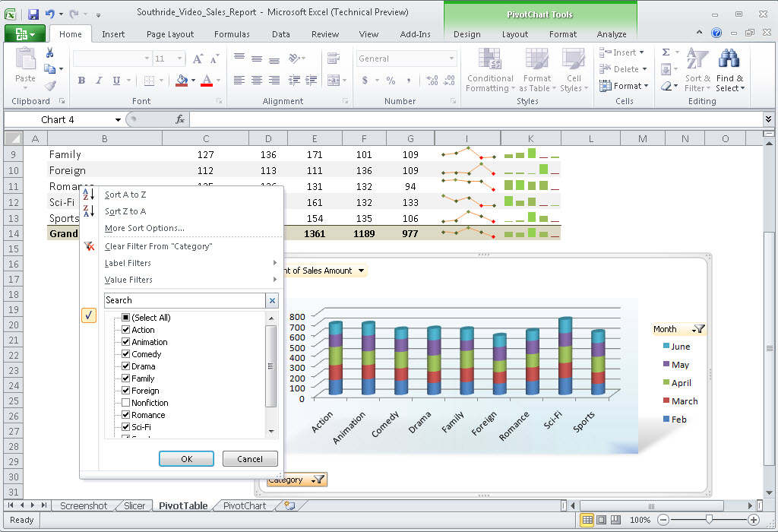Center text alignment in Alignment group

[257, 81]
